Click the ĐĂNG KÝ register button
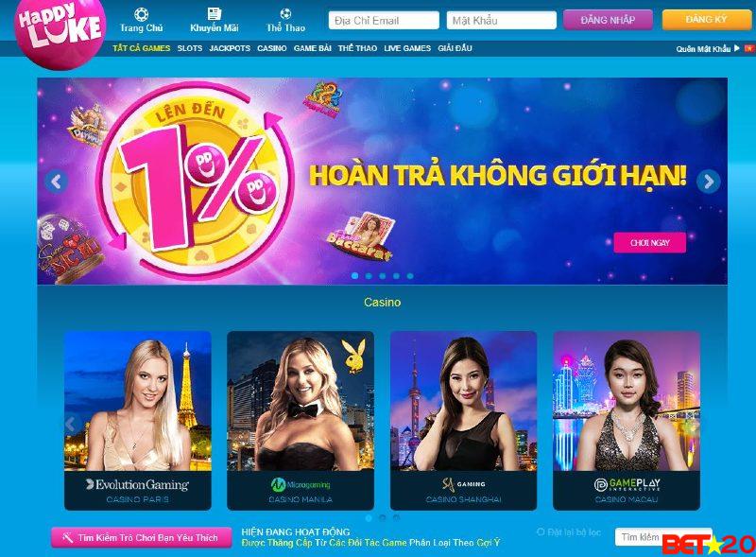The image size is (756, 557). coord(706,20)
